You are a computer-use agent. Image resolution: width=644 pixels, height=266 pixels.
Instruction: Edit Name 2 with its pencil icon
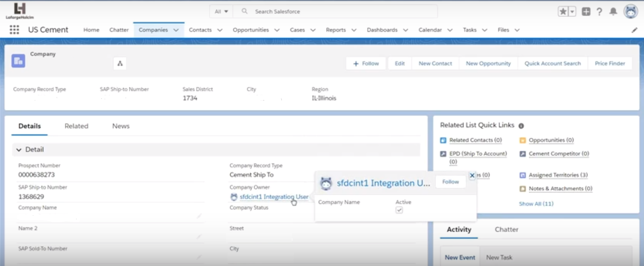pos(199,237)
